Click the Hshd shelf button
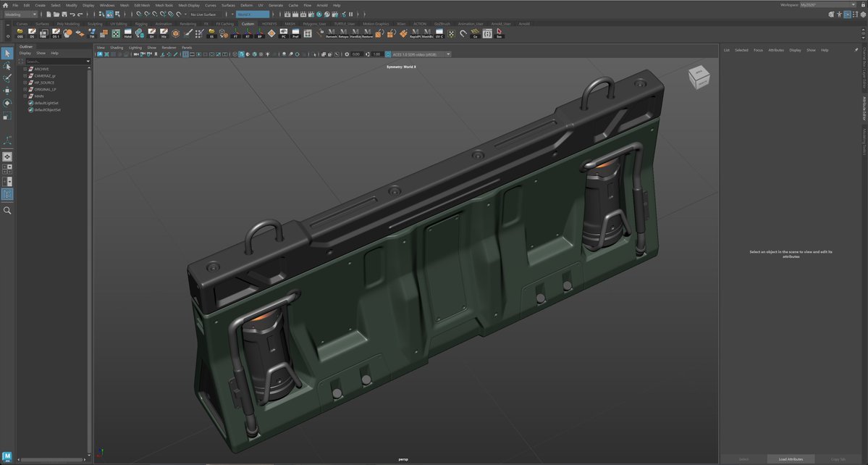 tap(128, 33)
